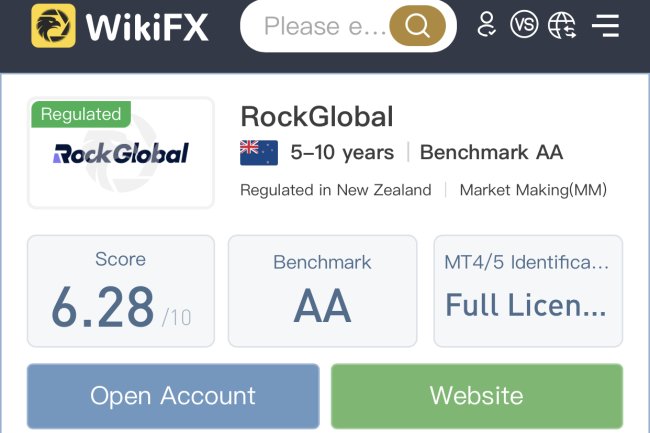Image resolution: width=650 pixels, height=433 pixels.
Task: Click the Regulated in New Zealand label
Action: tap(336, 190)
